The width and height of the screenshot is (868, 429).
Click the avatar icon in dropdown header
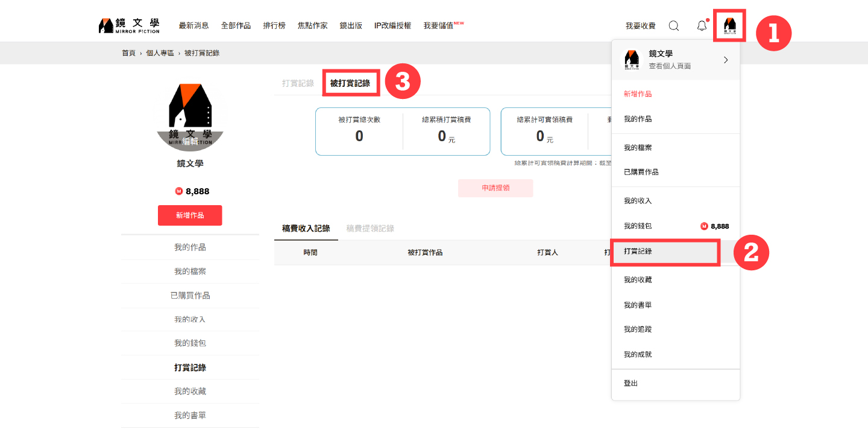click(632, 60)
